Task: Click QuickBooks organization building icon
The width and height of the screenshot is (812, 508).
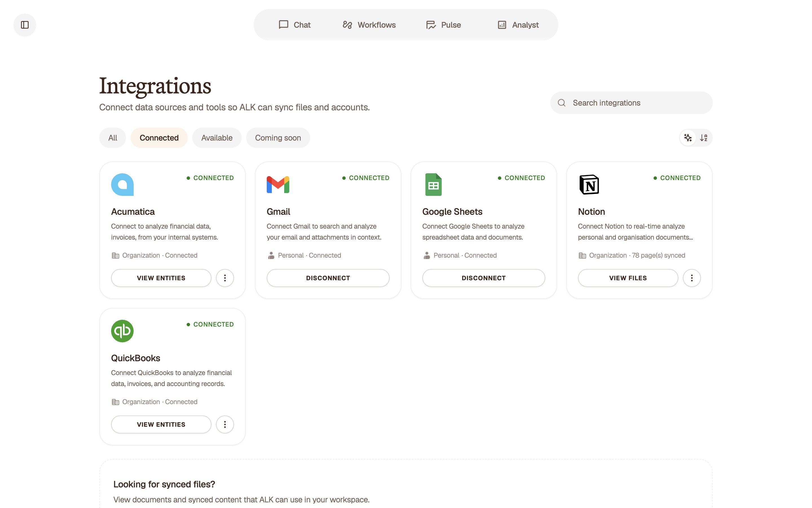Action: click(115, 402)
